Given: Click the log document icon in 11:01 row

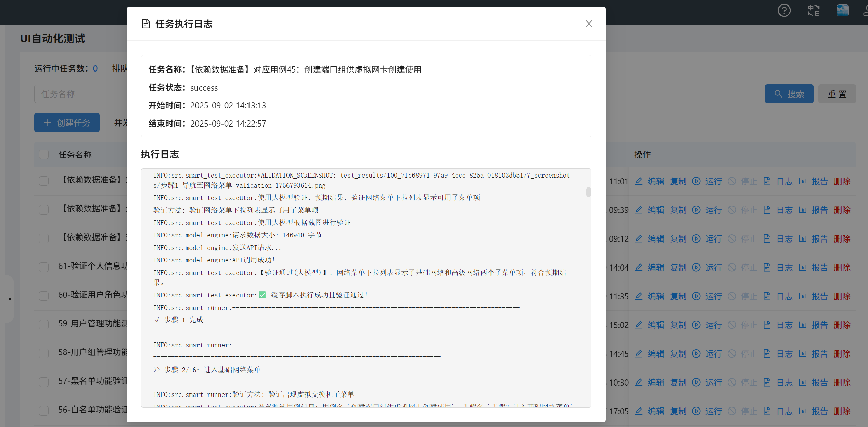Looking at the screenshot, I should [767, 181].
